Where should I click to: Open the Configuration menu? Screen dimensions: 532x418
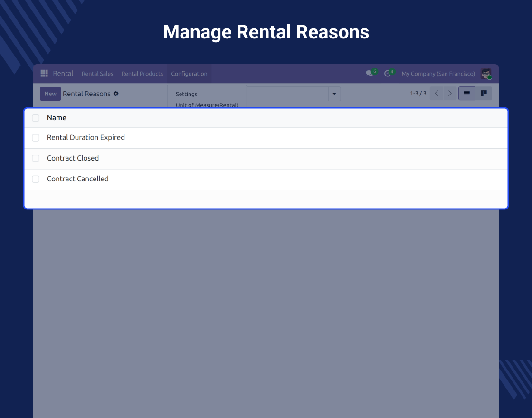(x=189, y=74)
